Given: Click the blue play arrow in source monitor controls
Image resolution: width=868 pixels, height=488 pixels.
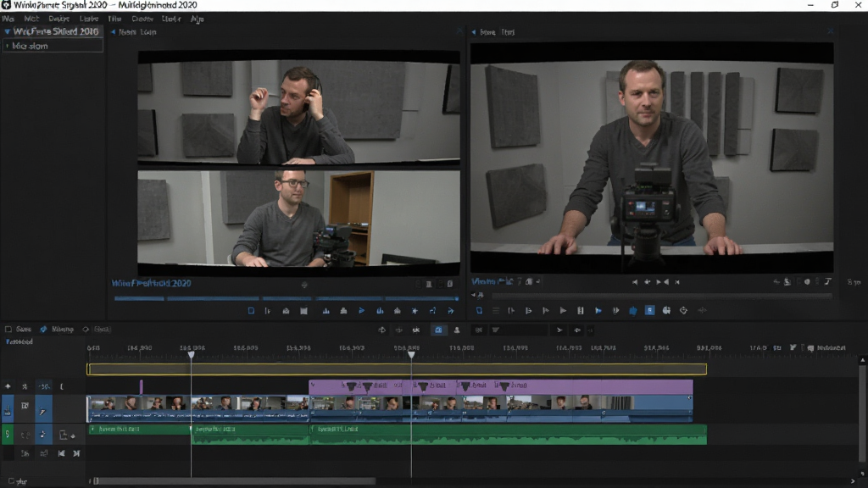Looking at the screenshot, I should click(x=361, y=311).
